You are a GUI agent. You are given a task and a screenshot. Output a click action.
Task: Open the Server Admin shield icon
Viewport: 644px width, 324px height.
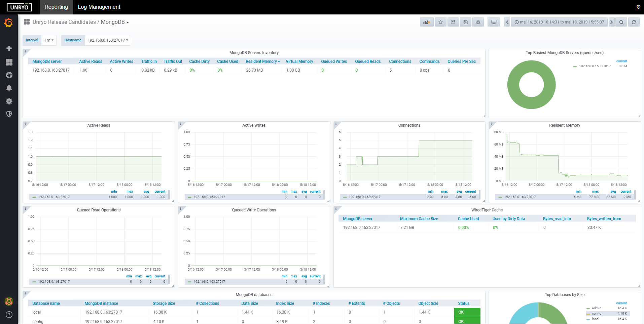coord(9,114)
